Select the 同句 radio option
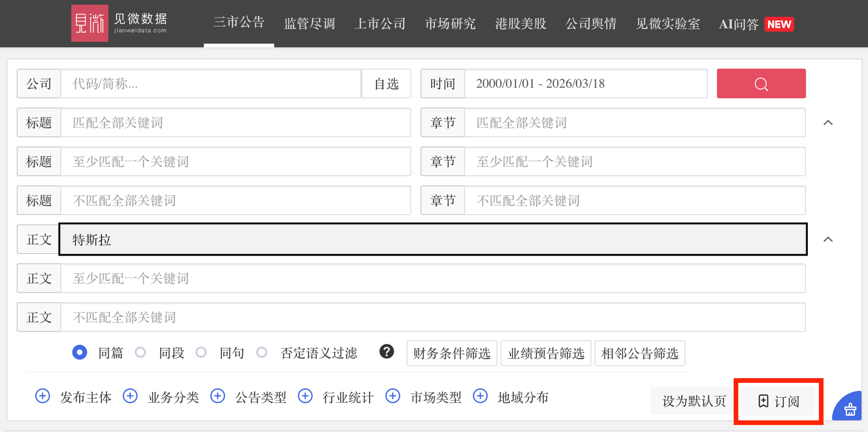This screenshot has width=868, height=432. coord(201,353)
